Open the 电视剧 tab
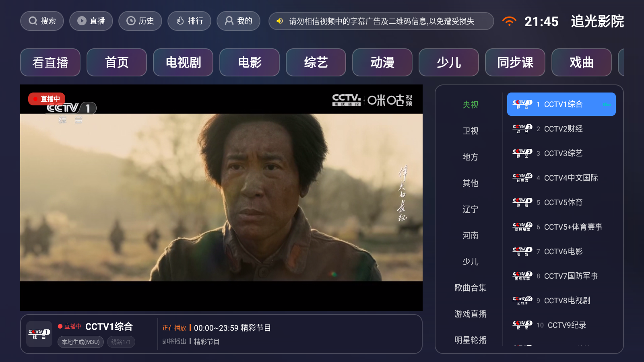This screenshot has height=362, width=644. point(183,62)
